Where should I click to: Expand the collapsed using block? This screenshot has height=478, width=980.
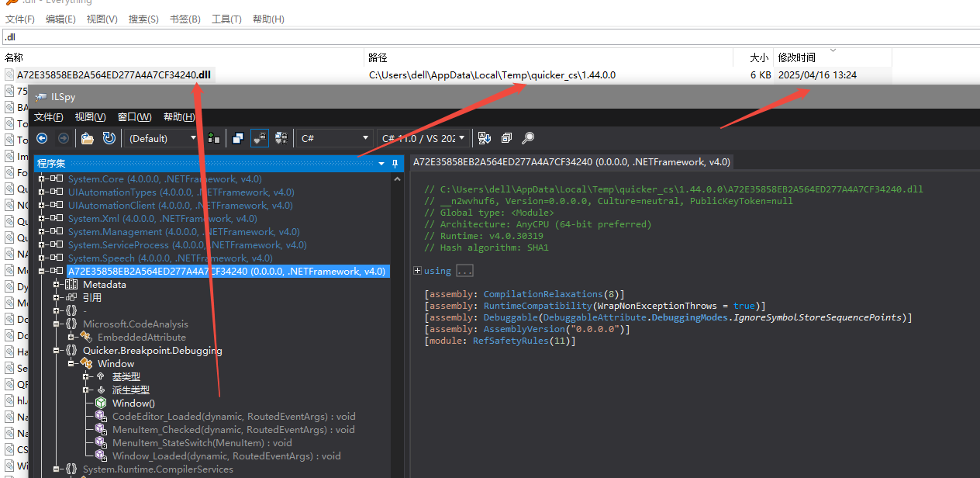pyautogui.click(x=417, y=271)
